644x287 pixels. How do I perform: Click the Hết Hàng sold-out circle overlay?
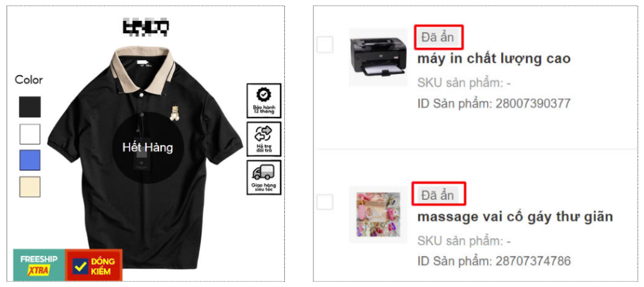coord(148,147)
